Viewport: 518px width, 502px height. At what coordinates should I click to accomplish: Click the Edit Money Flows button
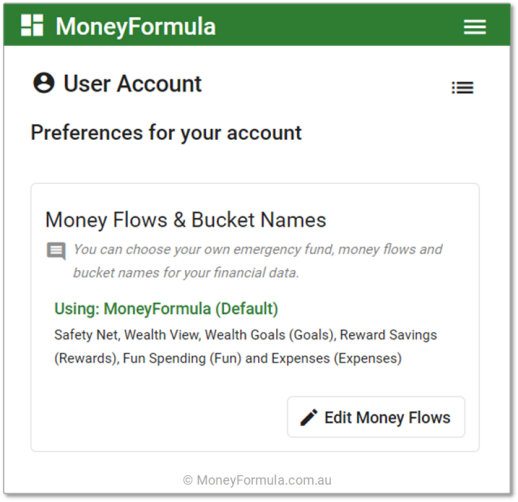pyautogui.click(x=376, y=417)
